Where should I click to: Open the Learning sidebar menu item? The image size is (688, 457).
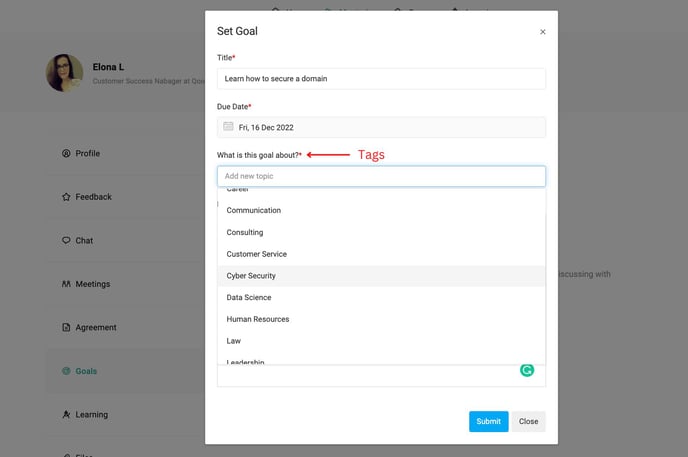(91, 415)
